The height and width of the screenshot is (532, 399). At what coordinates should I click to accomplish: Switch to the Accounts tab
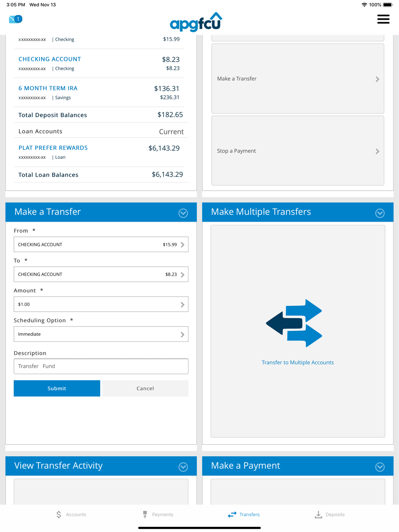(x=71, y=514)
